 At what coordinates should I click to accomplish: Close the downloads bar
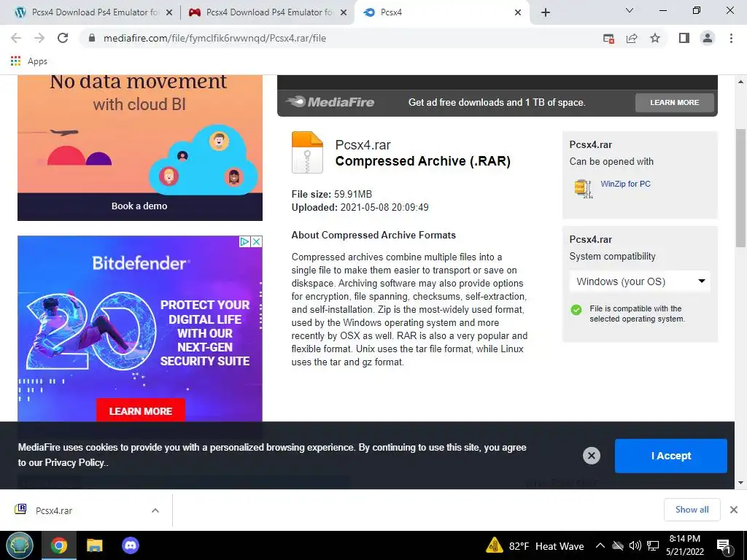pyautogui.click(x=734, y=510)
